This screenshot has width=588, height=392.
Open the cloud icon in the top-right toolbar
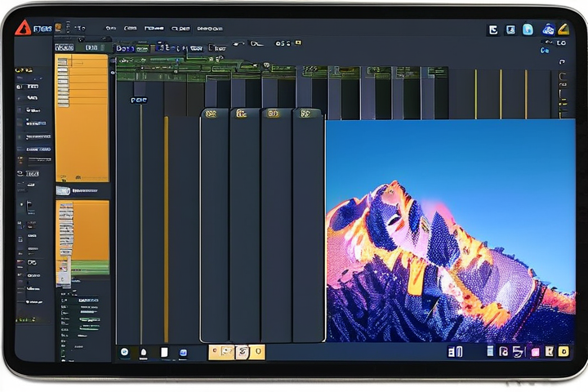548,29
